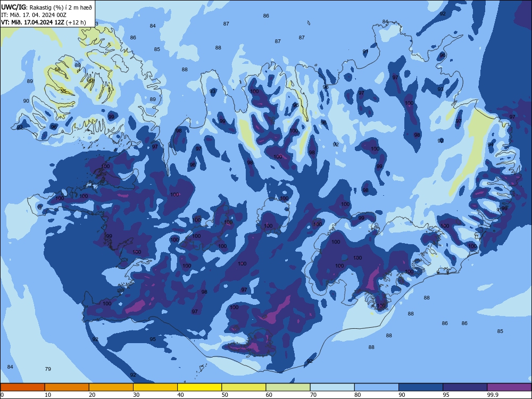The image size is (532, 399).
Task: Select the light blue 80–90 legend swatch
Action: pyautogui.click(x=377, y=387)
